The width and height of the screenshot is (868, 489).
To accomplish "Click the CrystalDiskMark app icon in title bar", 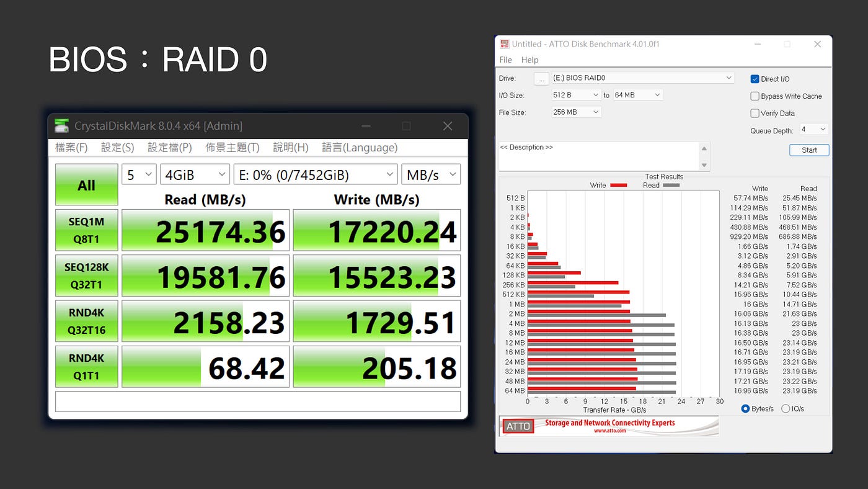I will pyautogui.click(x=61, y=125).
